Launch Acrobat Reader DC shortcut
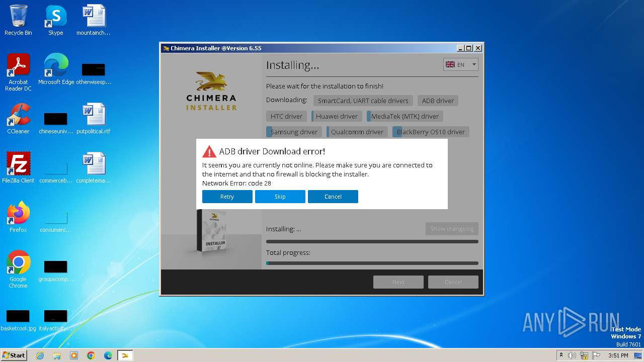The height and width of the screenshot is (362, 644). click(x=18, y=73)
